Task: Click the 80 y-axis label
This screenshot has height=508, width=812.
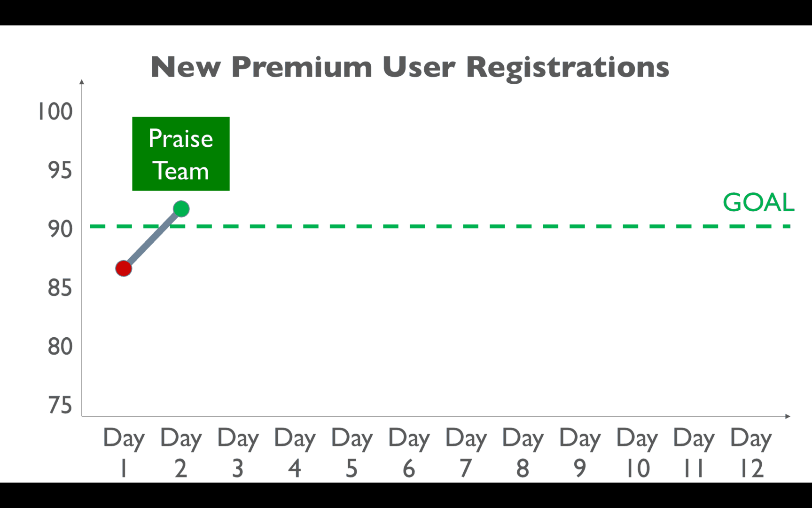Action: [60, 347]
